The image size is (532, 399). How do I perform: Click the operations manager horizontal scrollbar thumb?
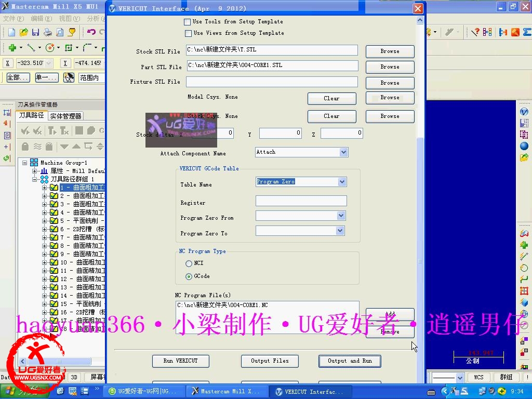click(59, 362)
